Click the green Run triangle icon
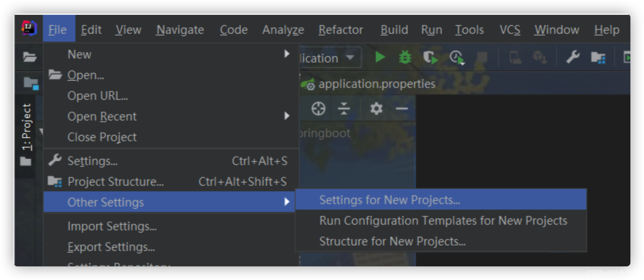This screenshot has height=280, width=644. (380, 57)
